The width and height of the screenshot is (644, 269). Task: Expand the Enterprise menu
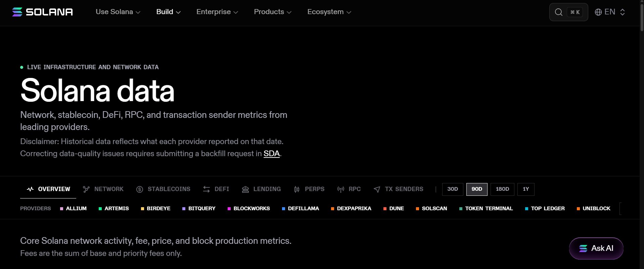coord(217,12)
